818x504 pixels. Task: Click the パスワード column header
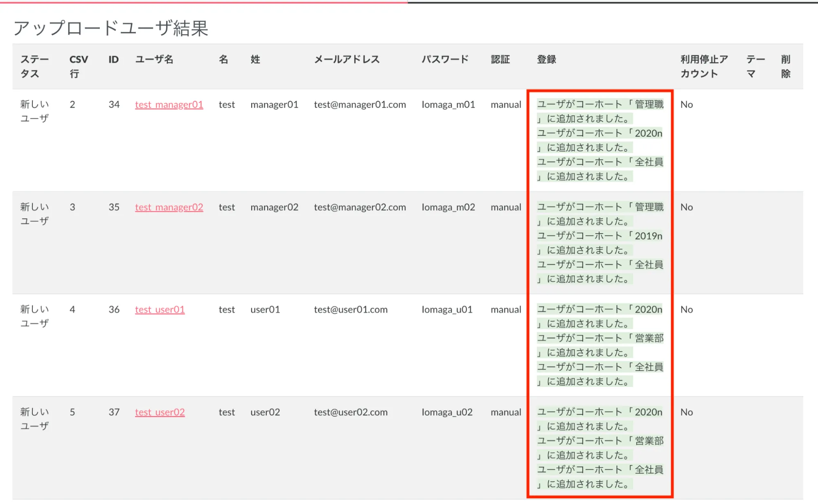445,60
